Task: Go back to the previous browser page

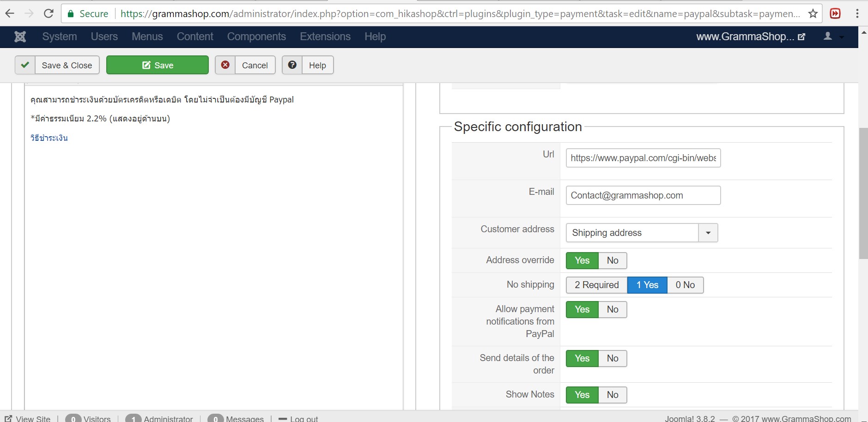Action: [10, 13]
